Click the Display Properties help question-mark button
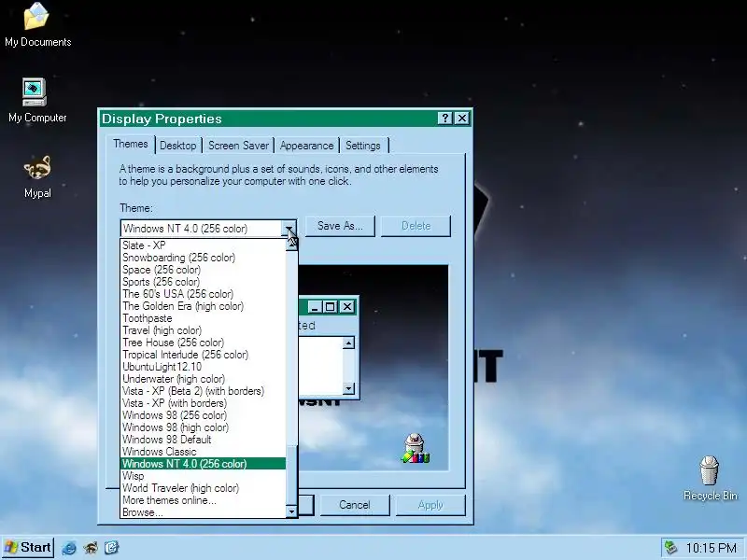 (x=444, y=119)
